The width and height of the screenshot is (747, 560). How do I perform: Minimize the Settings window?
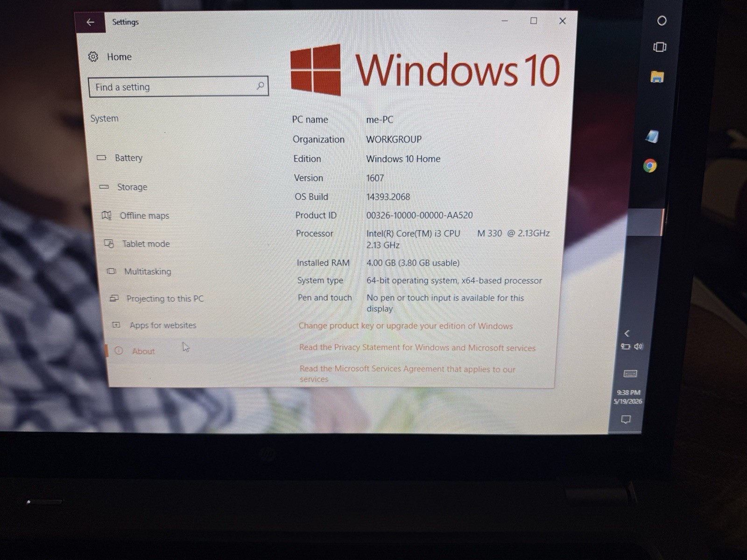point(505,21)
